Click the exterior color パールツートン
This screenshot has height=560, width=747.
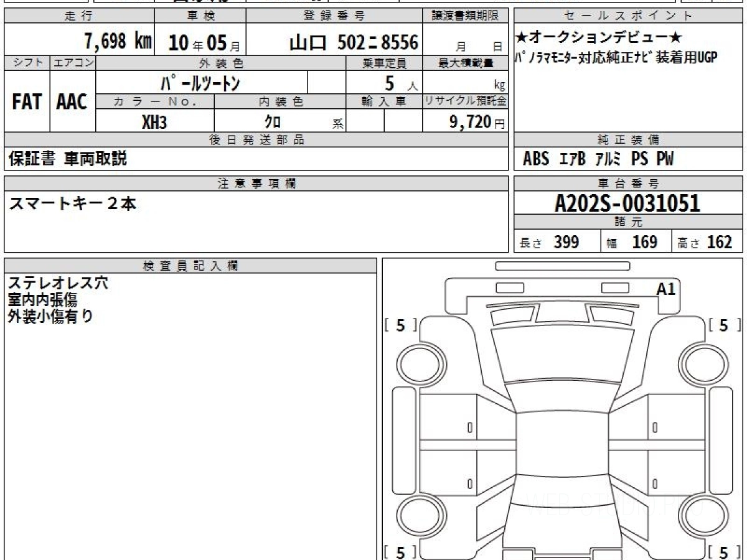click(x=200, y=82)
